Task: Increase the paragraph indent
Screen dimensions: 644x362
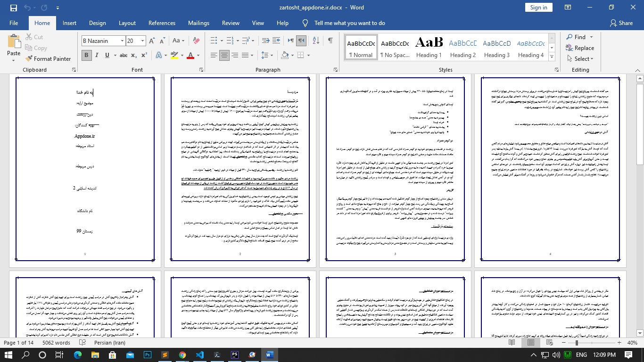Action: pos(276,41)
